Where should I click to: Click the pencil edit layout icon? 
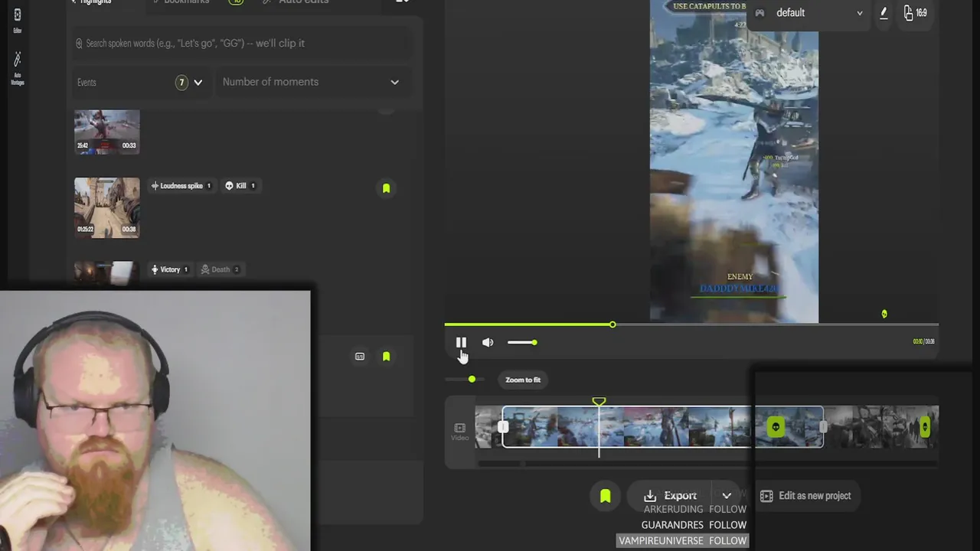pyautogui.click(x=884, y=13)
